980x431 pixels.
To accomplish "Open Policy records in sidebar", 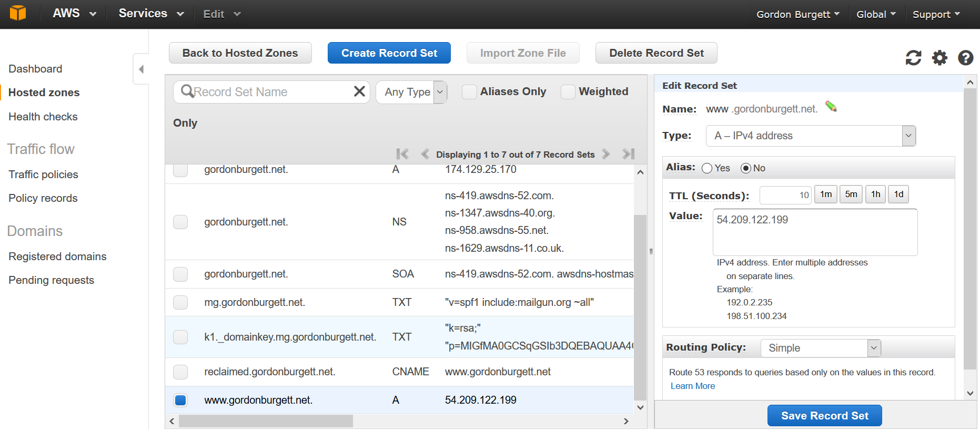I will click(43, 198).
